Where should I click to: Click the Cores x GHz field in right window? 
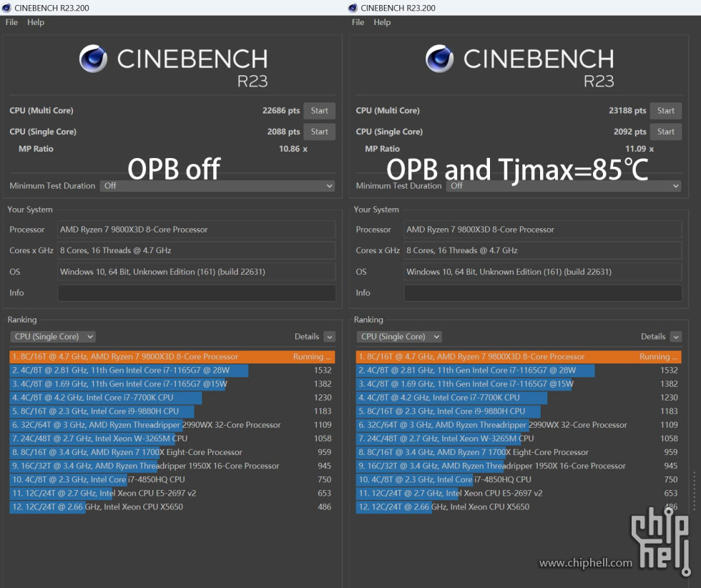tap(543, 250)
